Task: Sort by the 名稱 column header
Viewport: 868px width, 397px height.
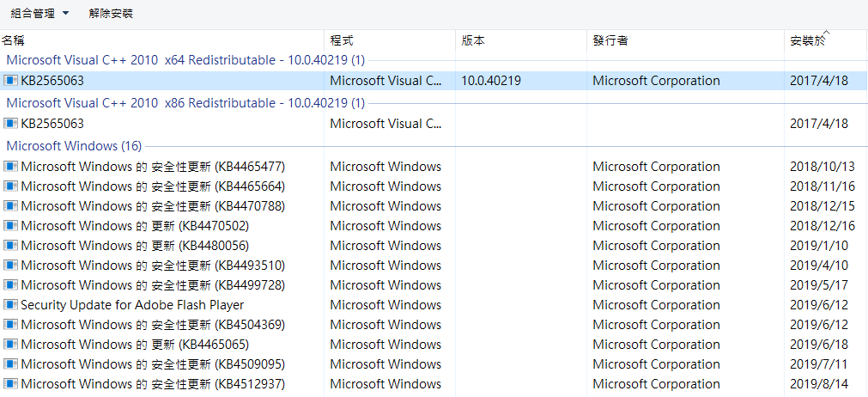Action: (x=13, y=41)
